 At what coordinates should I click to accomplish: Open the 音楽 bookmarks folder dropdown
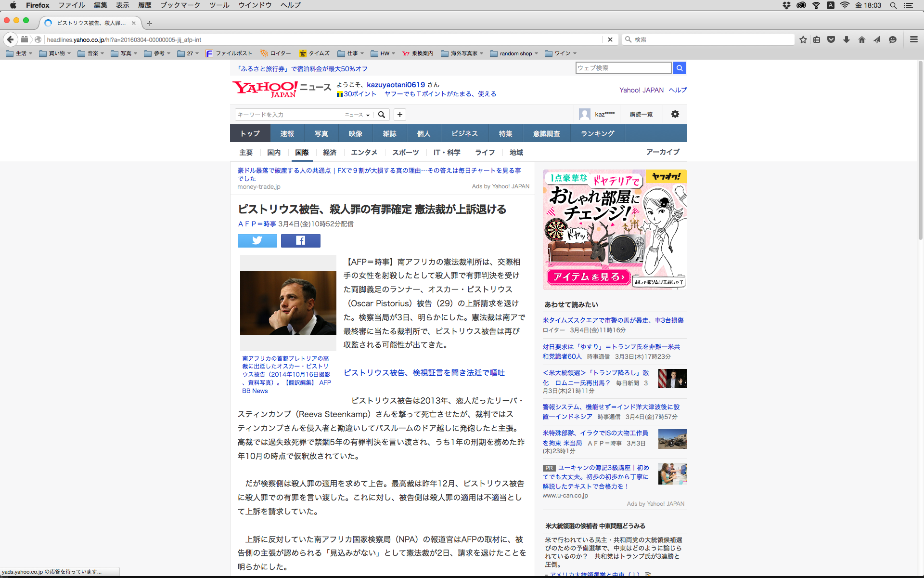(91, 53)
